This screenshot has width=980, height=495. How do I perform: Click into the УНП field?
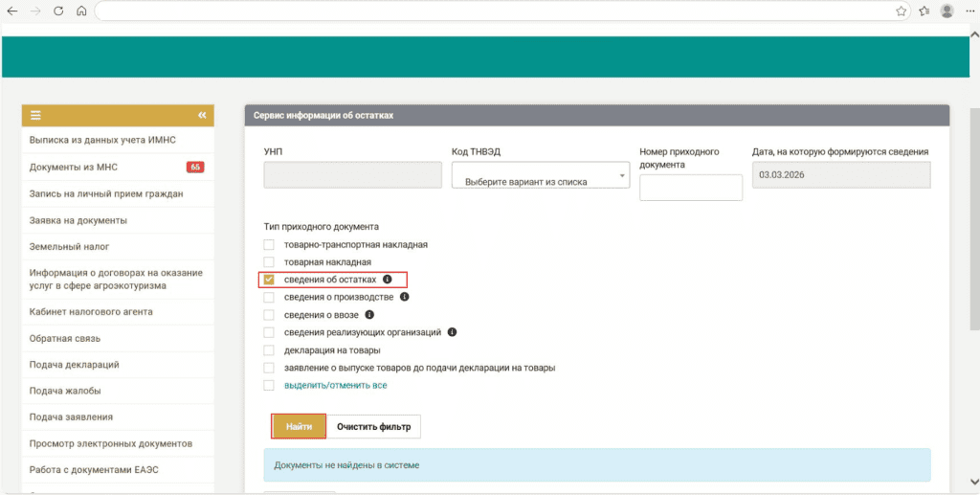(x=352, y=175)
